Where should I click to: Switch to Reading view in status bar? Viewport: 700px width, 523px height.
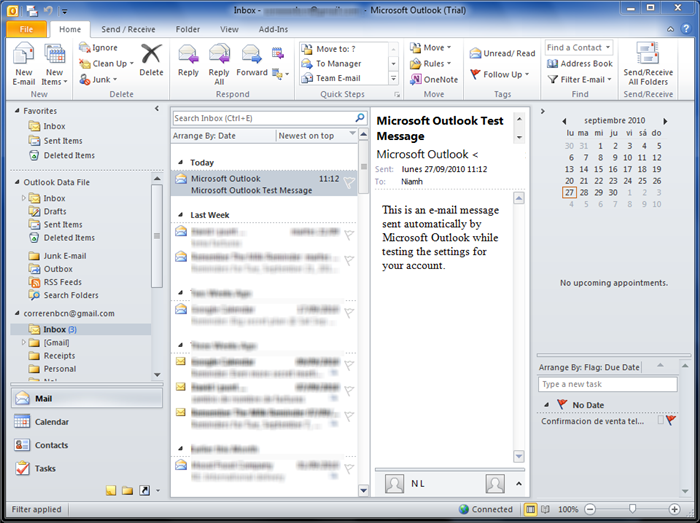[545, 509]
